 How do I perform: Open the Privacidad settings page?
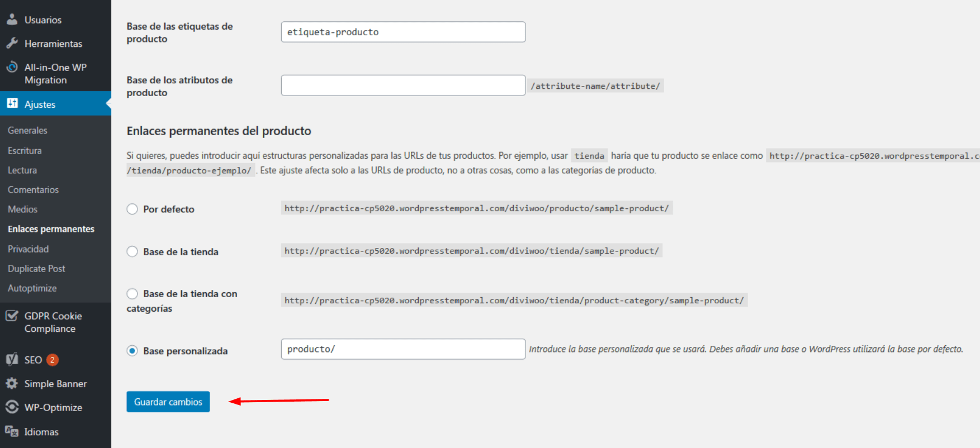[28, 249]
